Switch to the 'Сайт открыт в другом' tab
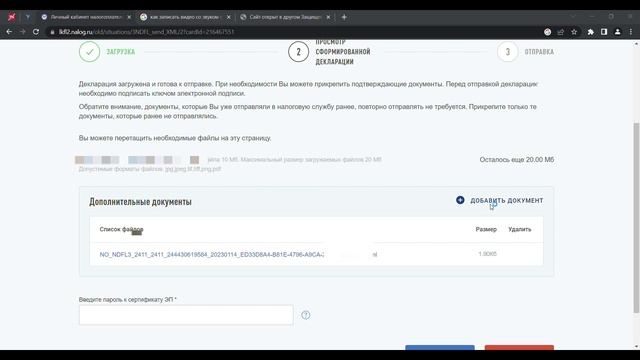The width and height of the screenshot is (640, 360). coord(285,17)
